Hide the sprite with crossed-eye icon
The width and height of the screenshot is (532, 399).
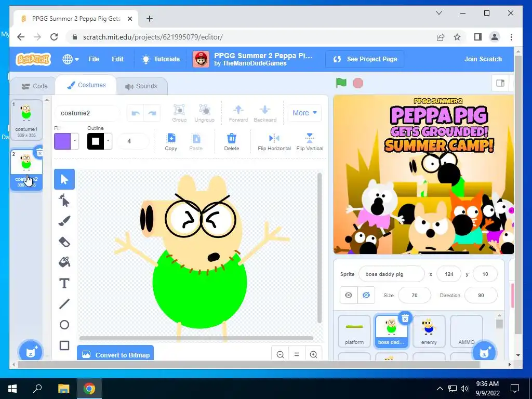coord(366,295)
